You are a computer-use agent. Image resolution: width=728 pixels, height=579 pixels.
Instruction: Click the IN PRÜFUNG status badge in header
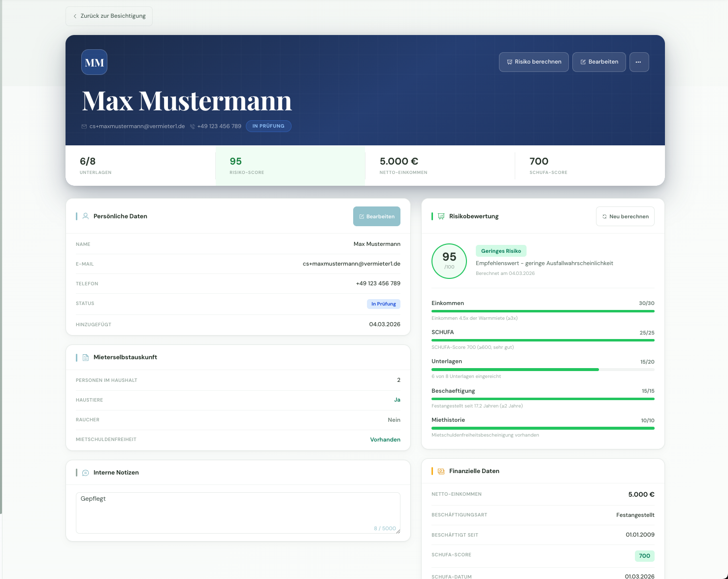pyautogui.click(x=268, y=126)
